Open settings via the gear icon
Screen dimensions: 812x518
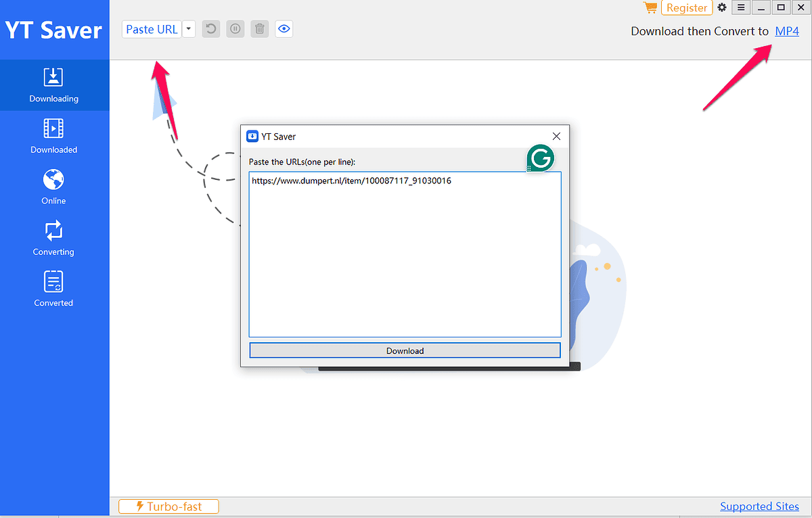click(722, 8)
